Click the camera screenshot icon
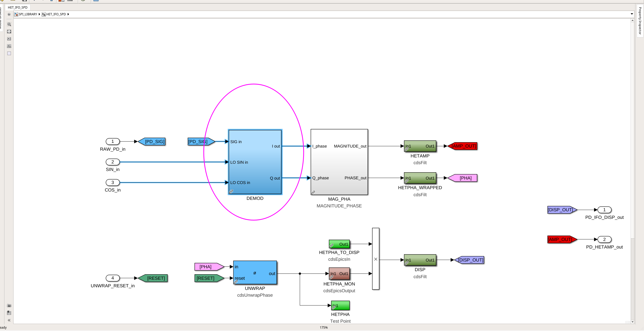The height and width of the screenshot is (331, 644). click(9, 305)
